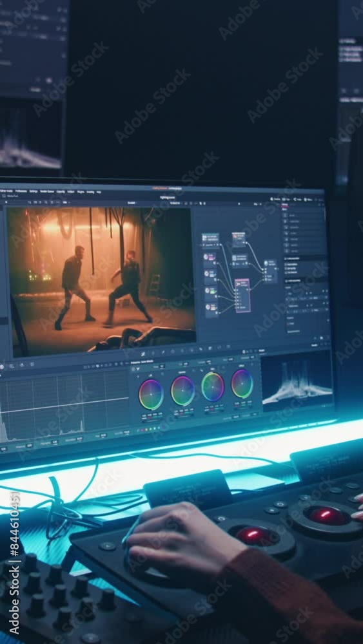The image size is (363, 644).
Task: Select the first source node in the left column
Action: [210, 260]
